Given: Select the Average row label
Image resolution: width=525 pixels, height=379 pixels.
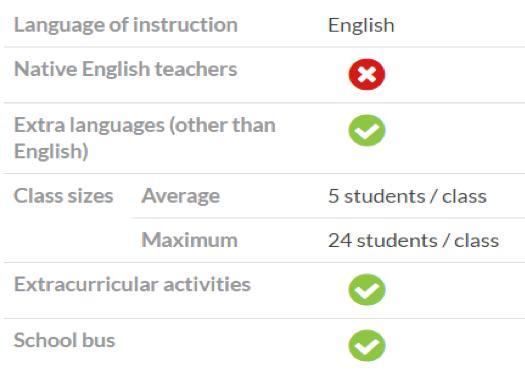Looking at the screenshot, I should [x=181, y=196].
